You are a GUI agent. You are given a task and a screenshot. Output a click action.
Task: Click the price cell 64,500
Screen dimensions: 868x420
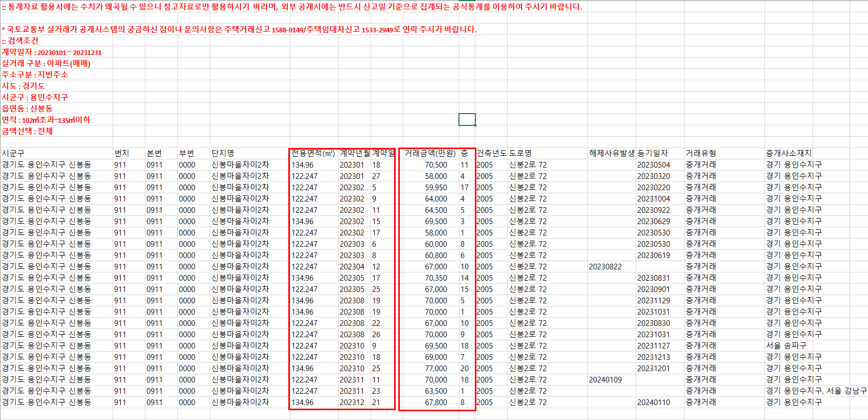431,210
